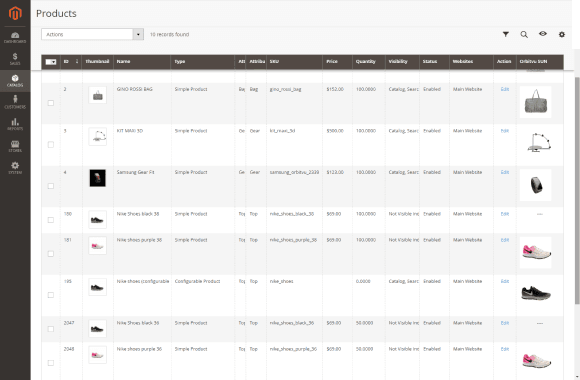
Task: Click the Samsung Gear Fit name cell
Action: (x=135, y=172)
